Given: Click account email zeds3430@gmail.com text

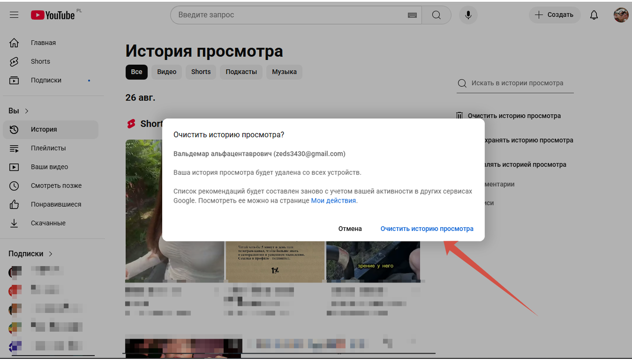Looking at the screenshot, I should (310, 154).
